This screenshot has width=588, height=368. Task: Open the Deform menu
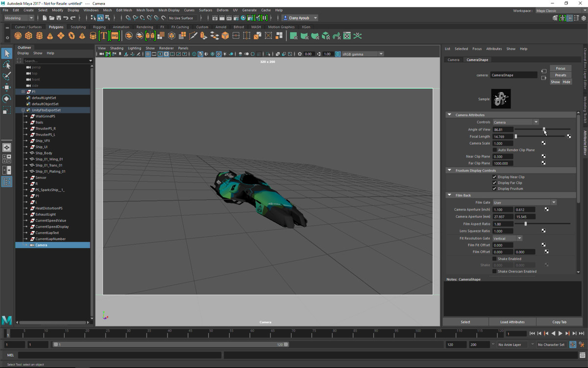[x=222, y=10]
